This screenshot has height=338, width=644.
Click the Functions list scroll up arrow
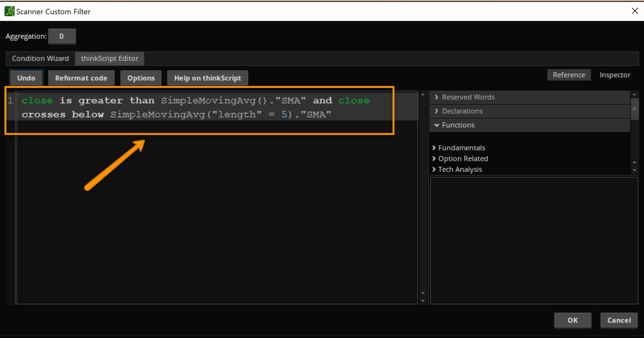tap(635, 162)
